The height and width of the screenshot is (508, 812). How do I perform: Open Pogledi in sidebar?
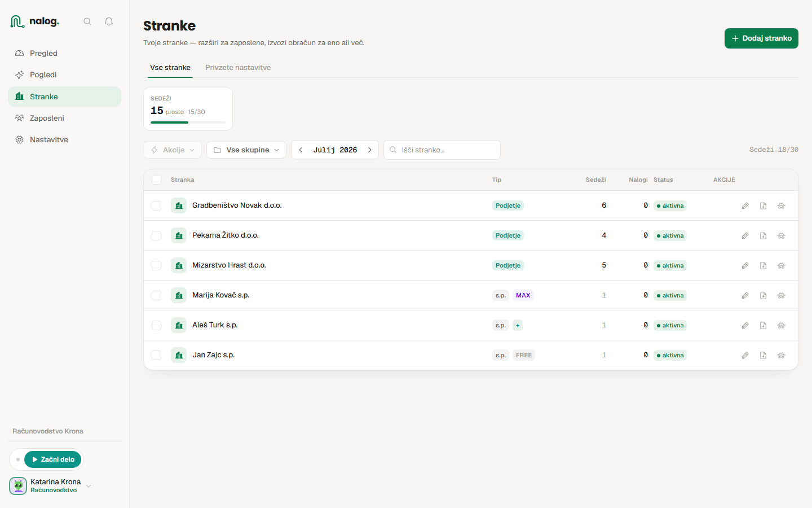[x=64, y=75]
